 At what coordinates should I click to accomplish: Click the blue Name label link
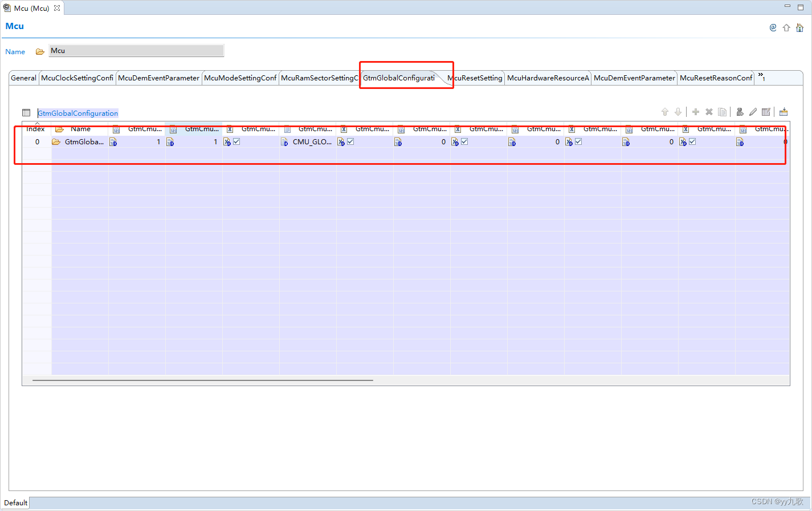[x=15, y=52]
